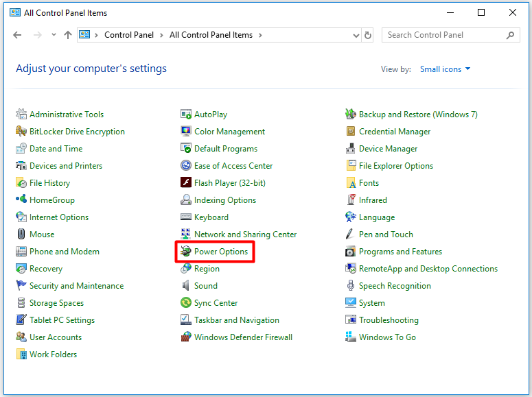Click the Control Panel breadcrumb

[x=129, y=35]
